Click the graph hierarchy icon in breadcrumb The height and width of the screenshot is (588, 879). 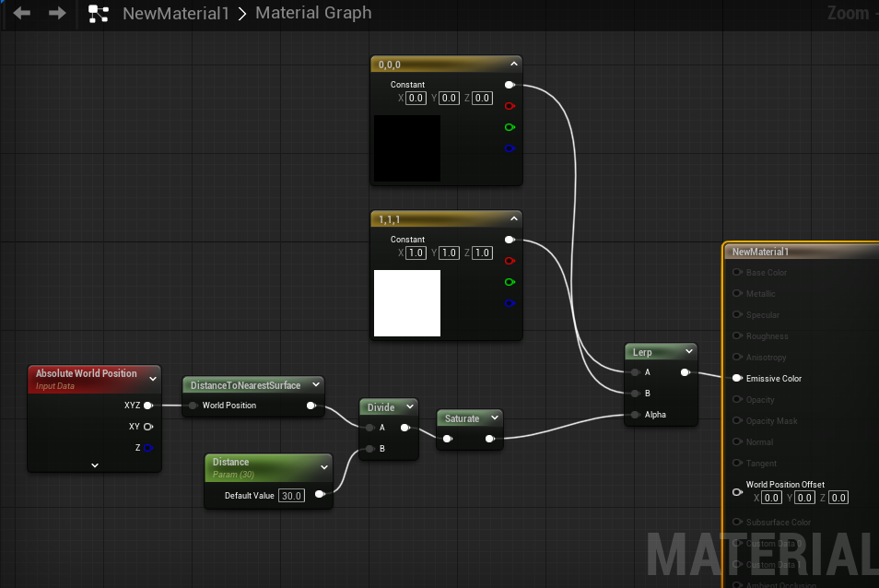pos(99,14)
